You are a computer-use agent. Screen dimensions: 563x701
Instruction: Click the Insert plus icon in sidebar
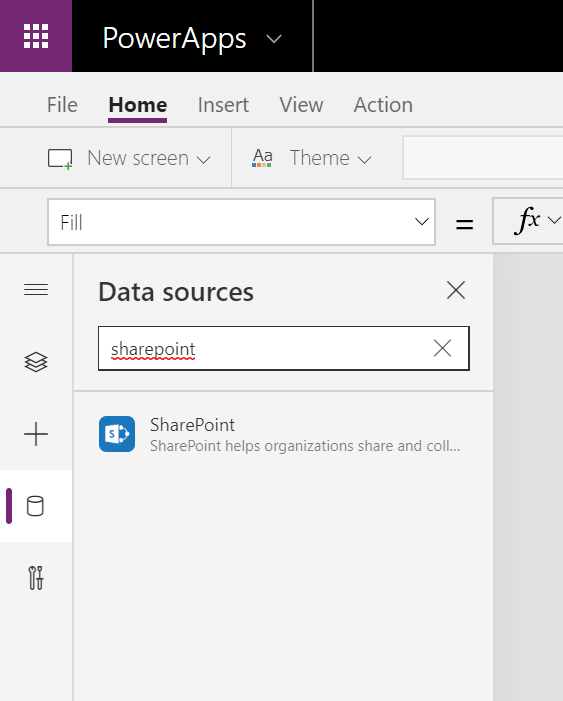[36, 434]
